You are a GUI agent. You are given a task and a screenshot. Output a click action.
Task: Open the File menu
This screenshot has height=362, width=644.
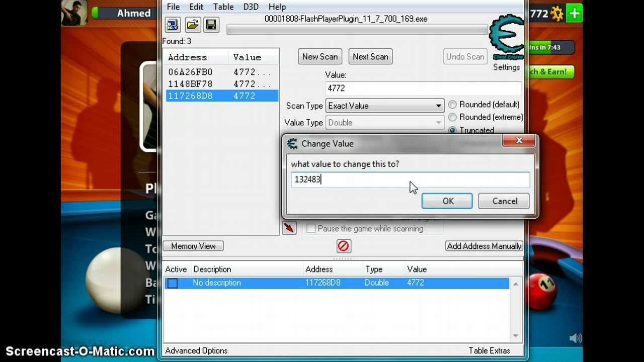click(x=173, y=7)
